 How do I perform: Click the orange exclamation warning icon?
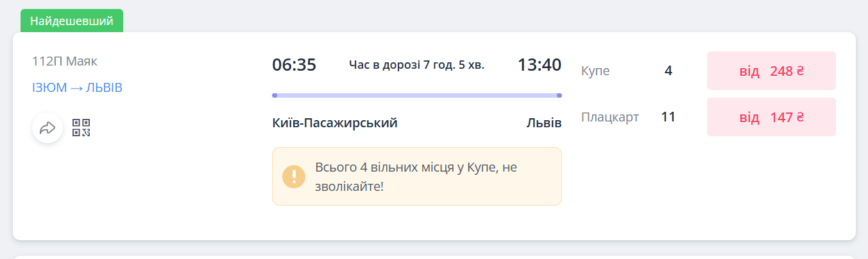(294, 177)
